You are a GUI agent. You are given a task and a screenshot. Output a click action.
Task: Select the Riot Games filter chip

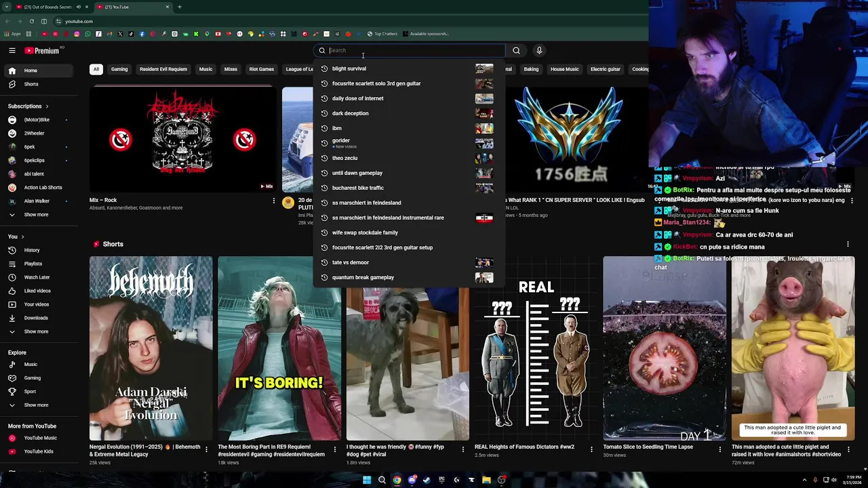(x=261, y=69)
